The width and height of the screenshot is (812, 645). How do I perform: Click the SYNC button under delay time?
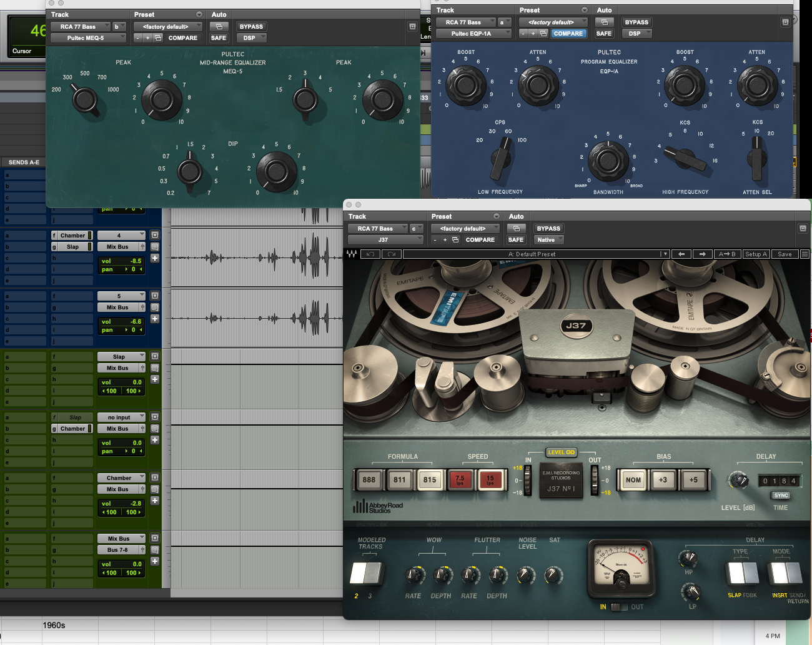(781, 495)
